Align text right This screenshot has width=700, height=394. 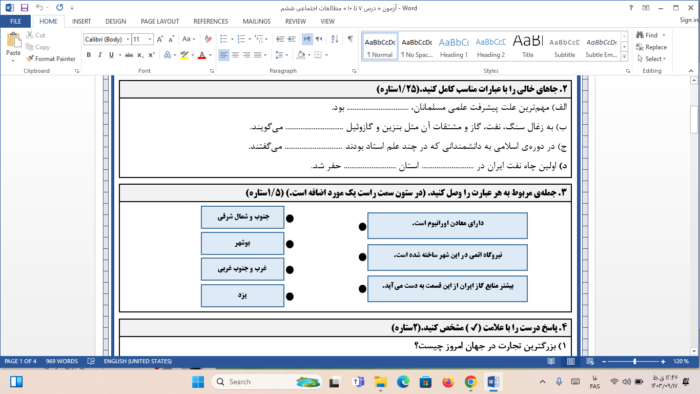pyautogui.click(x=246, y=55)
